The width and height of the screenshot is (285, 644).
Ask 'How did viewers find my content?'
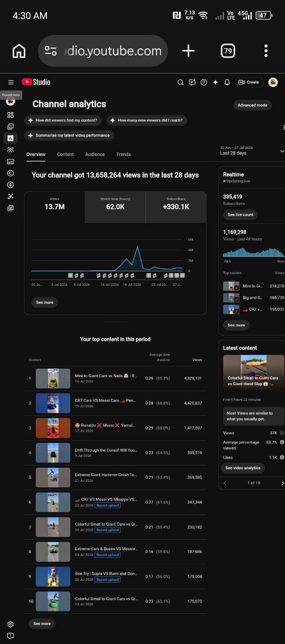click(x=62, y=120)
